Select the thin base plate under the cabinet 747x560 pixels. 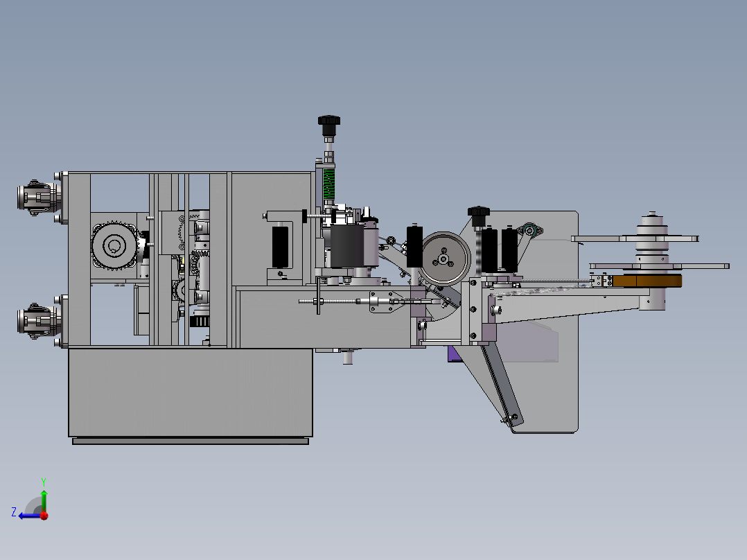pyautogui.click(x=191, y=441)
